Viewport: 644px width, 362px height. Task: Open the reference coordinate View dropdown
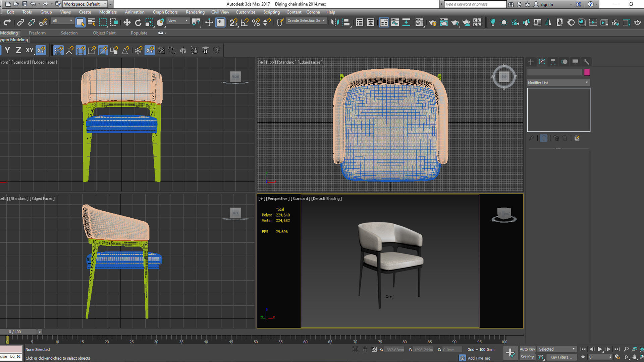178,21
